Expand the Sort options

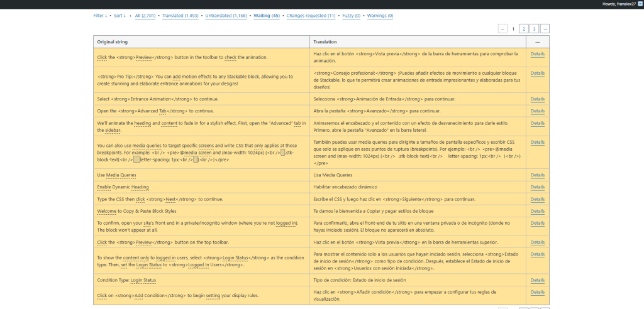pyautogui.click(x=120, y=16)
